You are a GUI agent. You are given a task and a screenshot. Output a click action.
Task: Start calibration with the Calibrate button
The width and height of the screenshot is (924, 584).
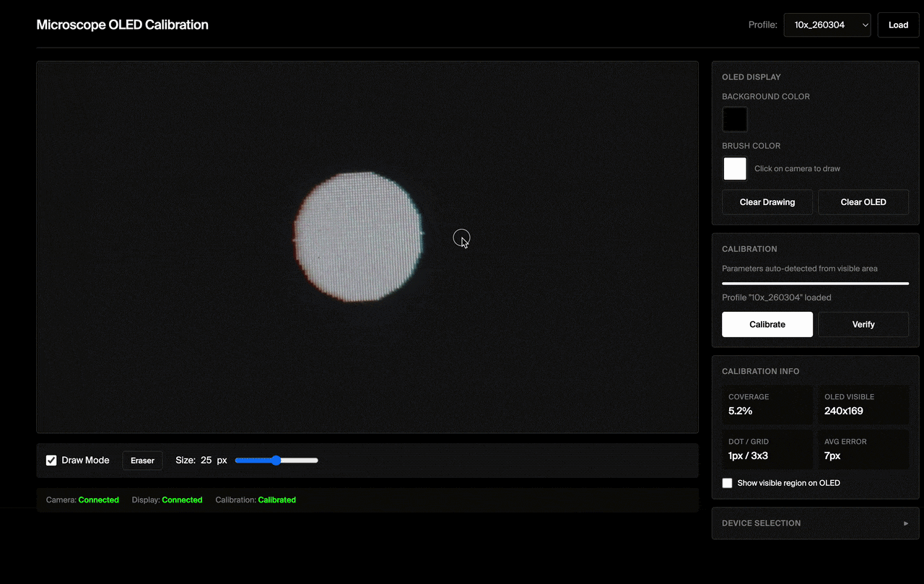point(767,324)
